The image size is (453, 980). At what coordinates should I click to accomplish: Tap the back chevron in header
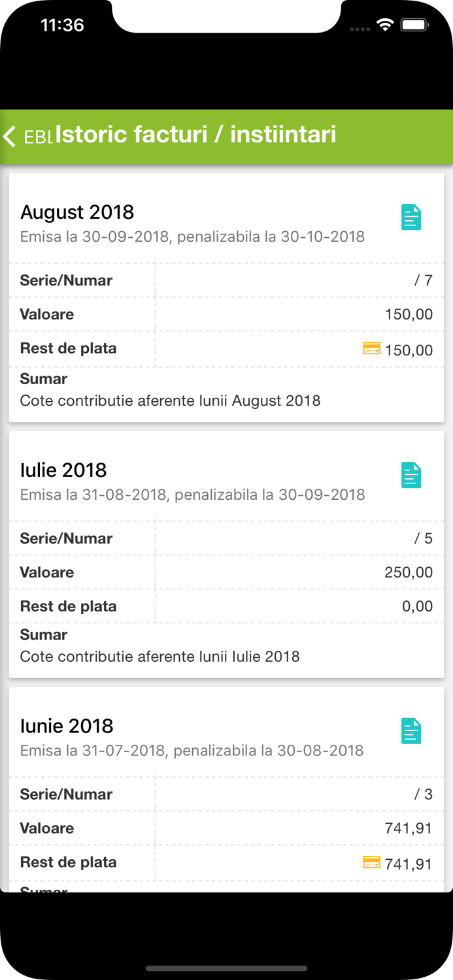click(10, 136)
